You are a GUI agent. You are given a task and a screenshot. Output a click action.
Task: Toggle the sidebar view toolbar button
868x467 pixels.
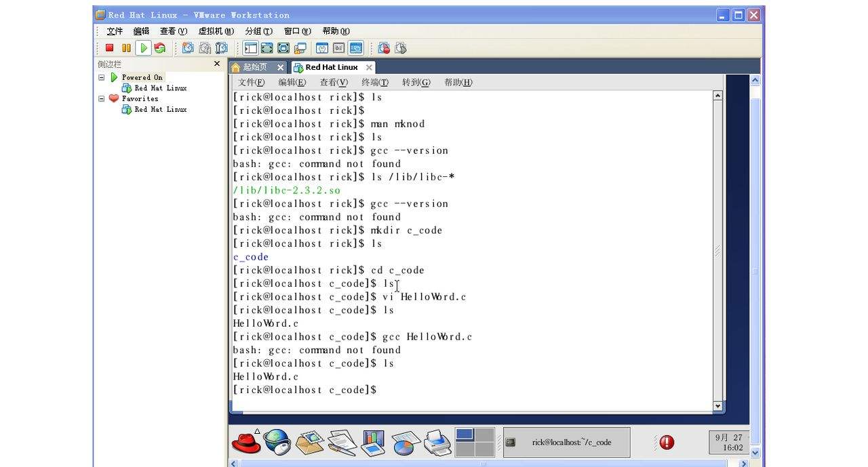250,48
